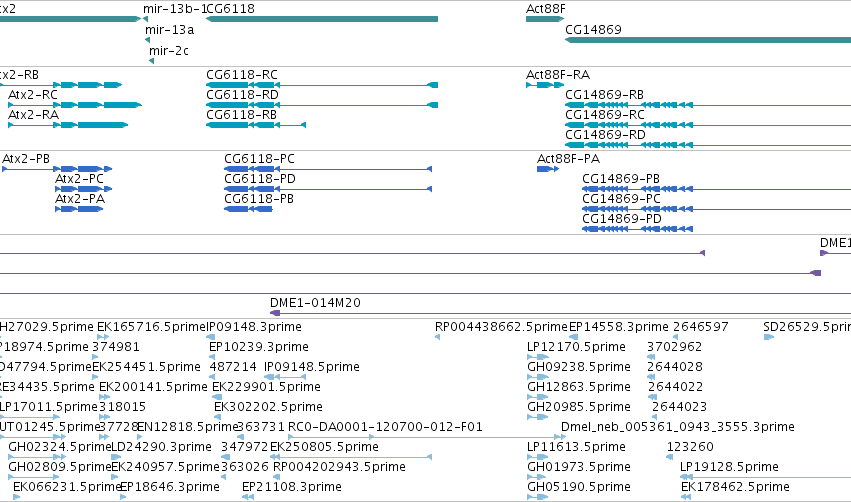Select the CG14869-RD transcript
851x502 pixels.
708,145
